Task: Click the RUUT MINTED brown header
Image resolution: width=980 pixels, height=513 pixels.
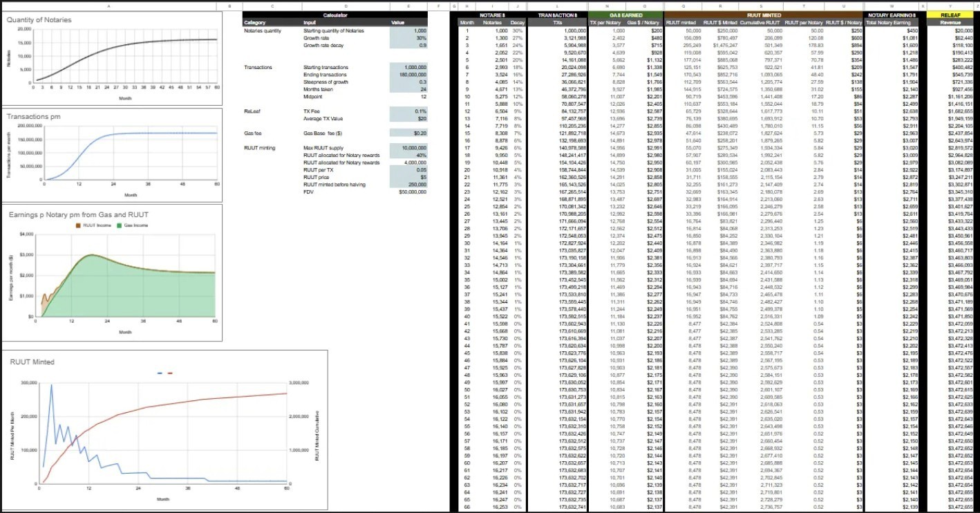Action: coord(764,15)
